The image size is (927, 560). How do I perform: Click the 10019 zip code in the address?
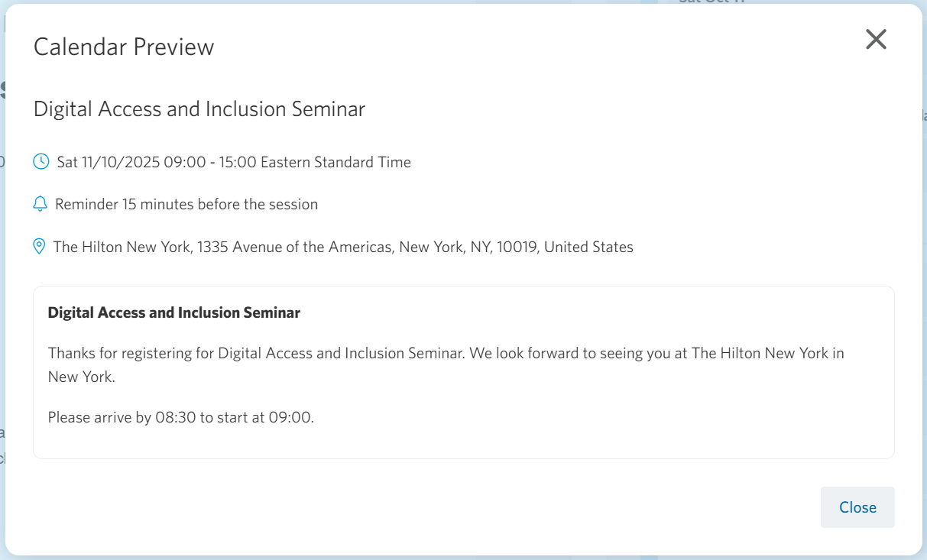pos(517,247)
